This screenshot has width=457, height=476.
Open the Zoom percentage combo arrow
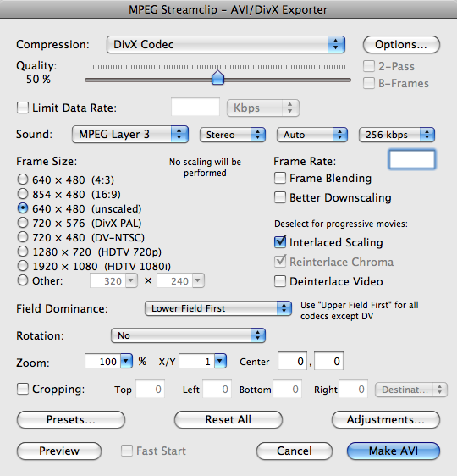pos(126,361)
